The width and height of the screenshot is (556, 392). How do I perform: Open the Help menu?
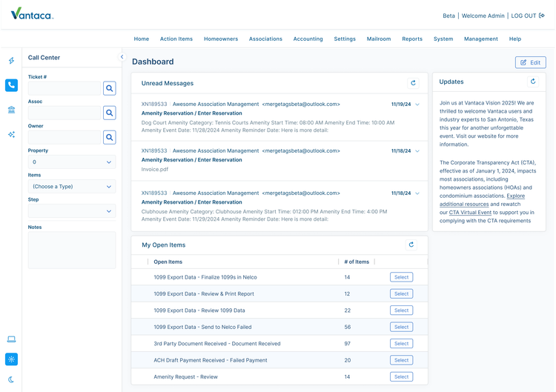515,39
